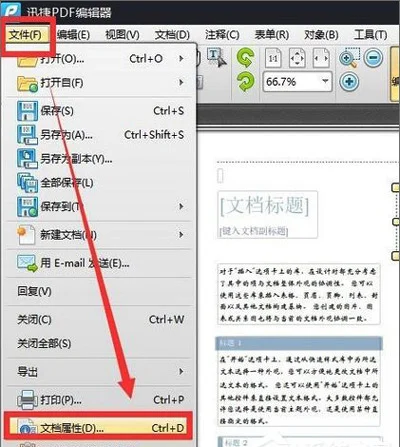The width and height of the screenshot is (400, 447).
Task: Click the 打印(P) menu entry
Action: click(100, 399)
